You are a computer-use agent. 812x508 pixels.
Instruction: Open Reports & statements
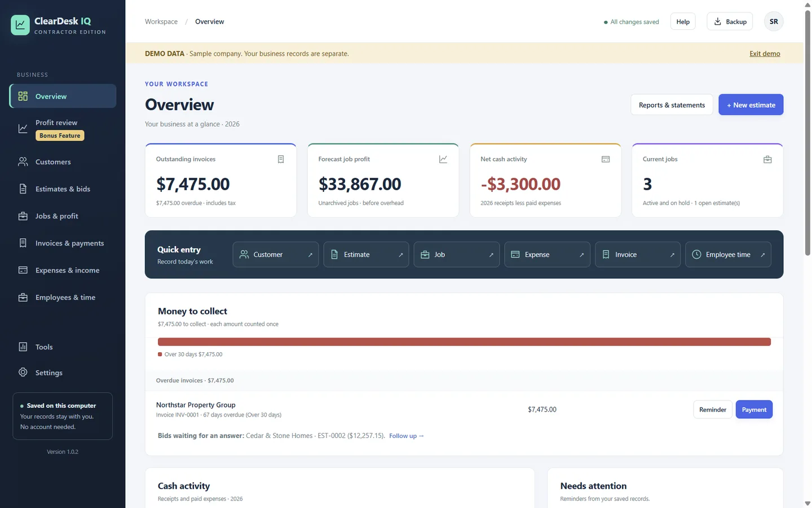point(672,105)
